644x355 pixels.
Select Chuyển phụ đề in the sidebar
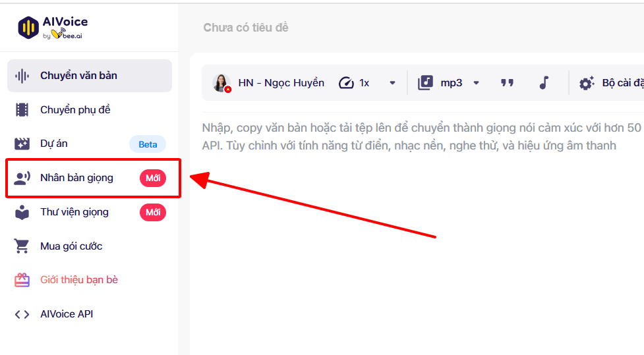[75, 110]
